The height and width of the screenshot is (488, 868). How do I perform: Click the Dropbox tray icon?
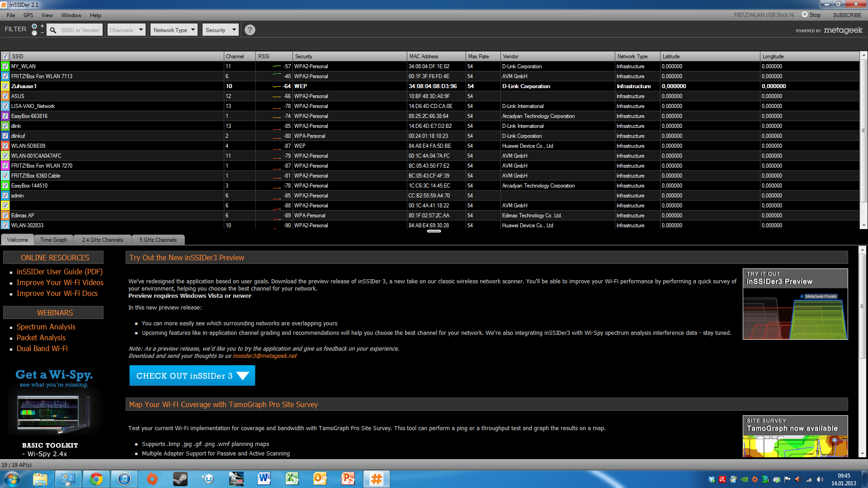click(x=712, y=479)
